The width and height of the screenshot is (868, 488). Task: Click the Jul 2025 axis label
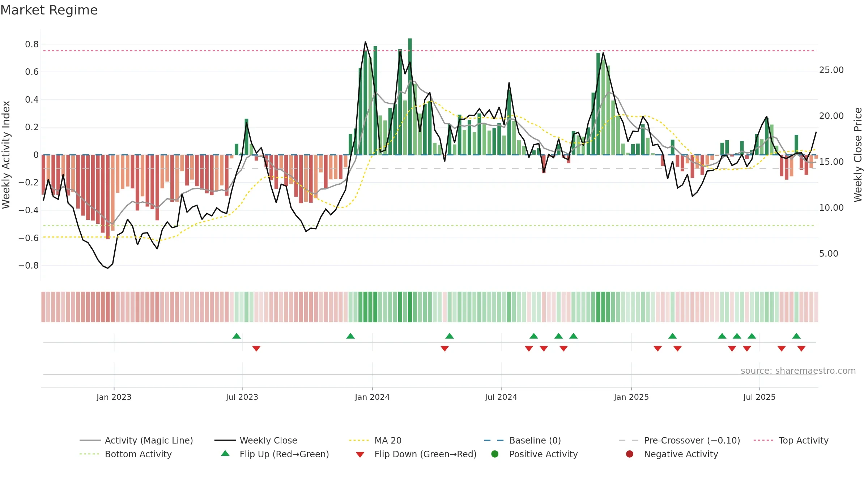point(759,397)
